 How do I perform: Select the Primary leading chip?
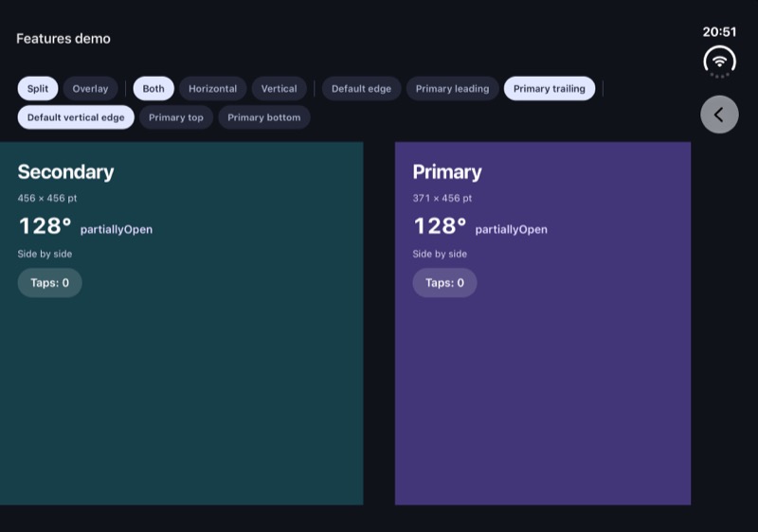pos(452,88)
